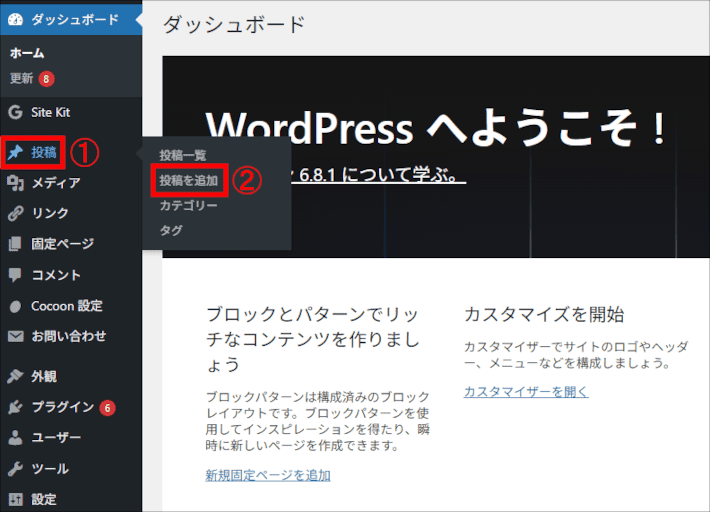Click the pushpin icon beside 投稿
The width and height of the screenshot is (710, 512).
pyautogui.click(x=15, y=153)
